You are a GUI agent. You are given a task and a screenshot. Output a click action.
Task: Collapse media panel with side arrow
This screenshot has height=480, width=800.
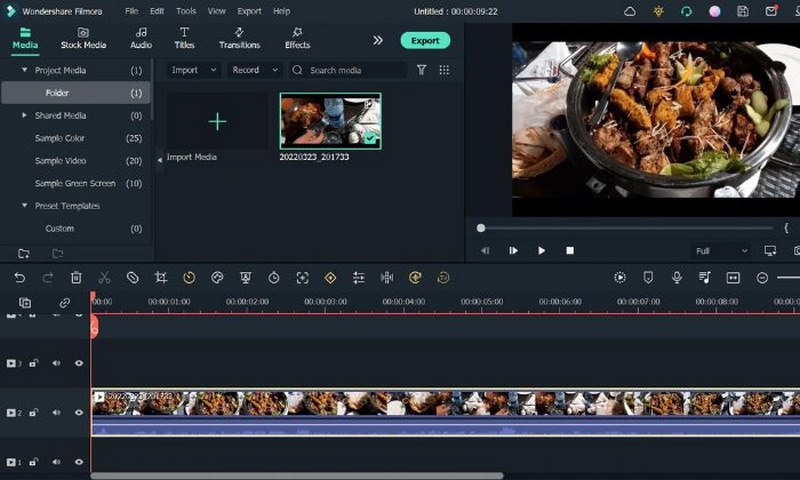click(159, 160)
